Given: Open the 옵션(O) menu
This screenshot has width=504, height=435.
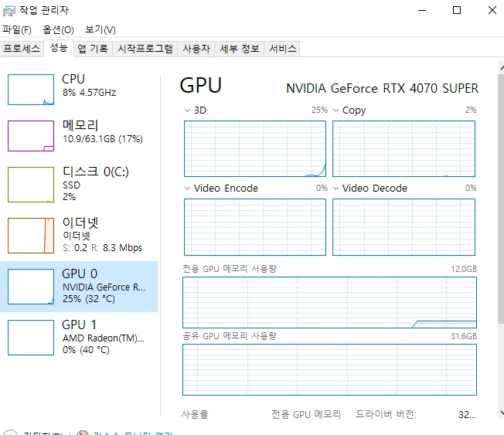Looking at the screenshot, I should coord(58,30).
